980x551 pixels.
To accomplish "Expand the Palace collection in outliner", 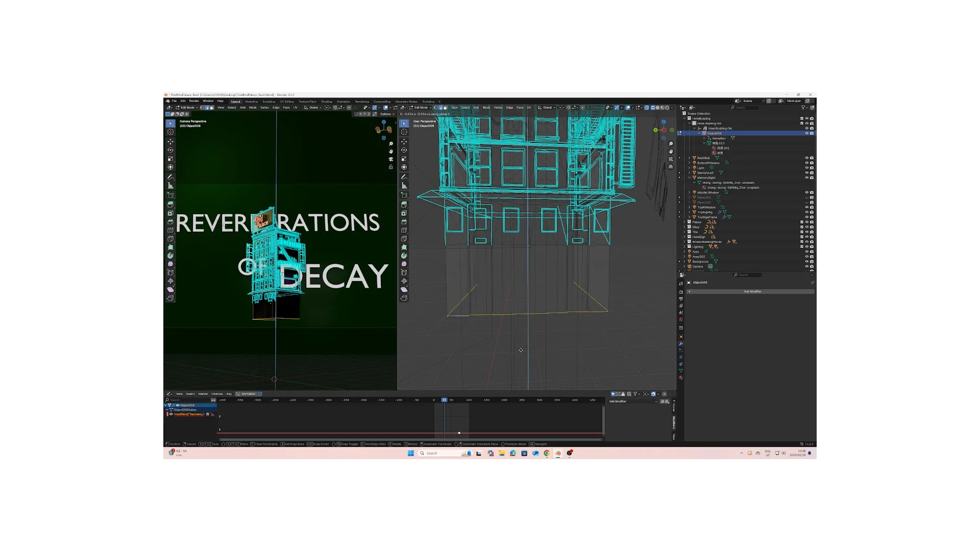I will (684, 222).
